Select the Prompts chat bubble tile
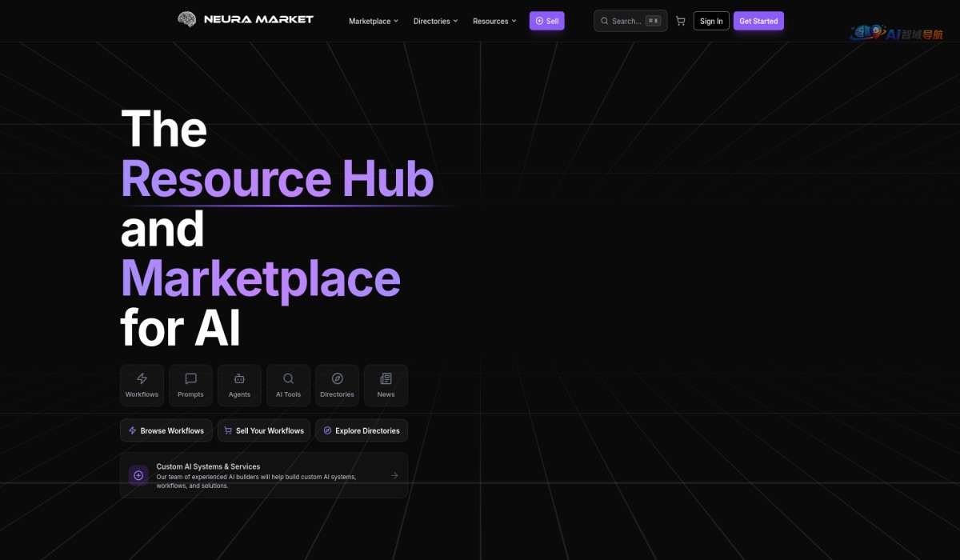 click(190, 386)
